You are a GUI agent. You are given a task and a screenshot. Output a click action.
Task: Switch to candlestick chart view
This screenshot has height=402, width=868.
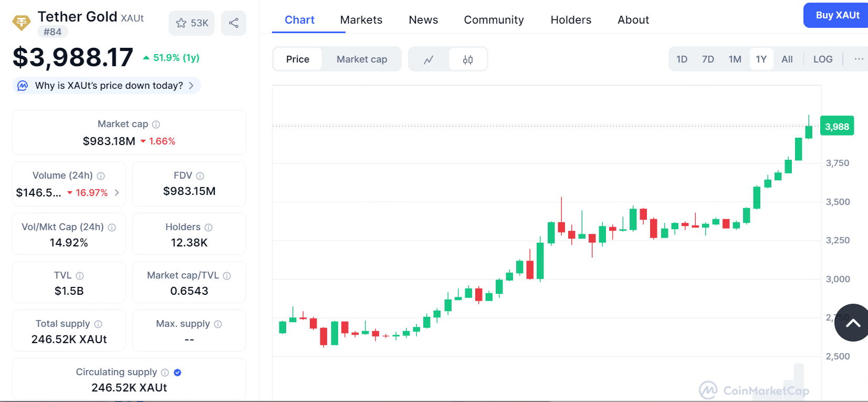468,59
